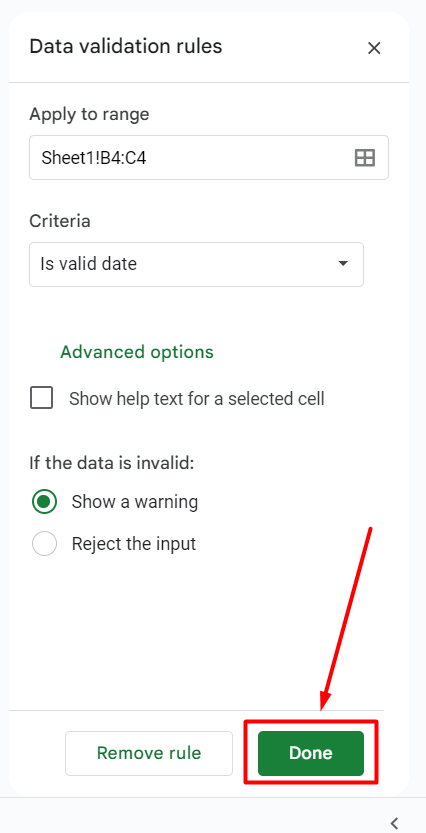Collapse the side panel with bottom chevron
Viewport: 426px width, 833px height.
point(394,823)
